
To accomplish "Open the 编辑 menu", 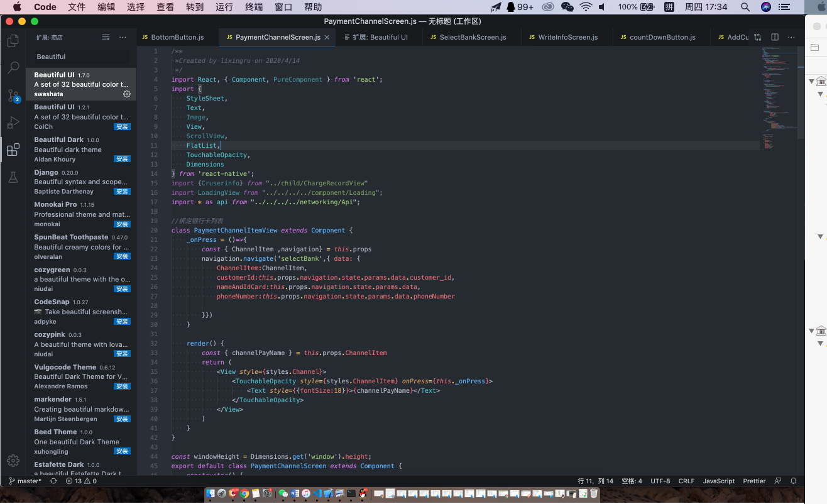I will (x=106, y=7).
